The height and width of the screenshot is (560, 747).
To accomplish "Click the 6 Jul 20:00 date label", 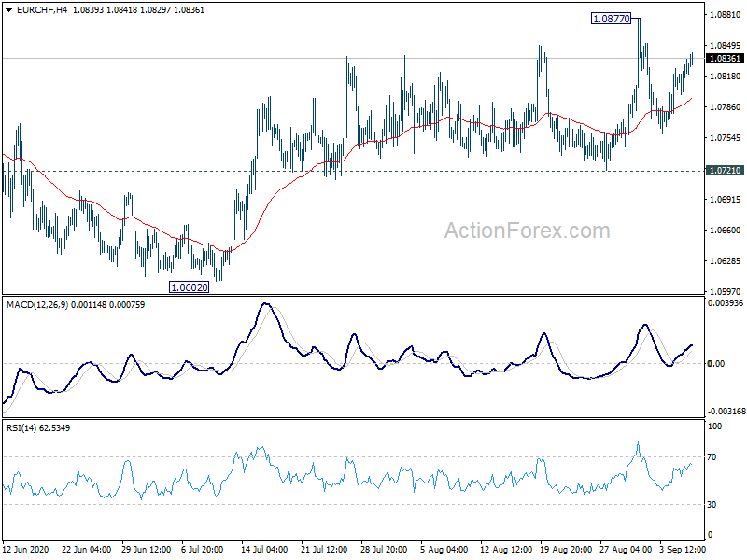I will 203,549.
